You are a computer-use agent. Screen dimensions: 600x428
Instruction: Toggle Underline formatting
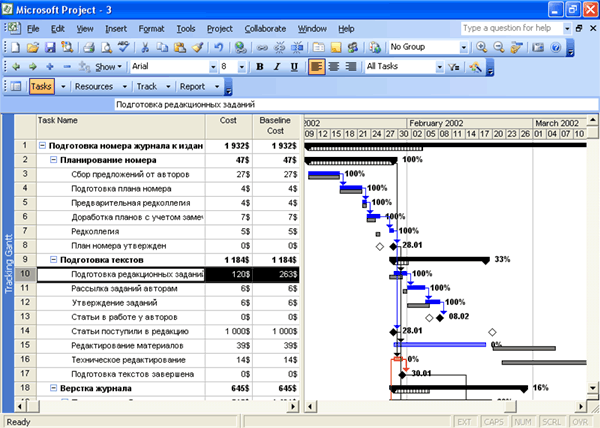click(x=291, y=67)
